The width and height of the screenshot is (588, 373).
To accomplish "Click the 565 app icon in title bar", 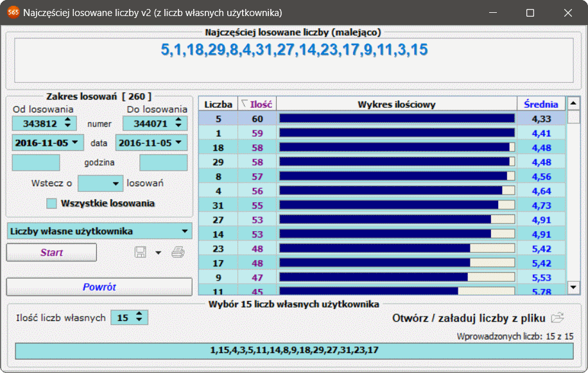I will tap(13, 12).
